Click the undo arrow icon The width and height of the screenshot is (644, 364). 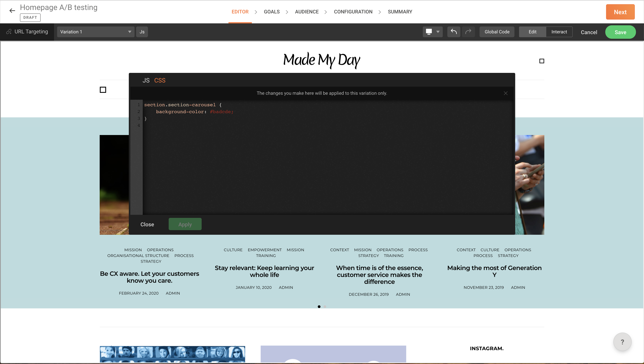pyautogui.click(x=453, y=32)
